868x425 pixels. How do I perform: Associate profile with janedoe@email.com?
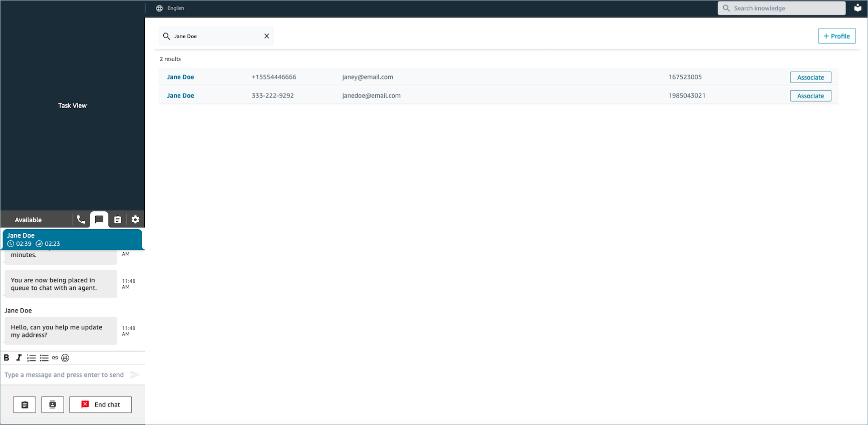point(810,96)
